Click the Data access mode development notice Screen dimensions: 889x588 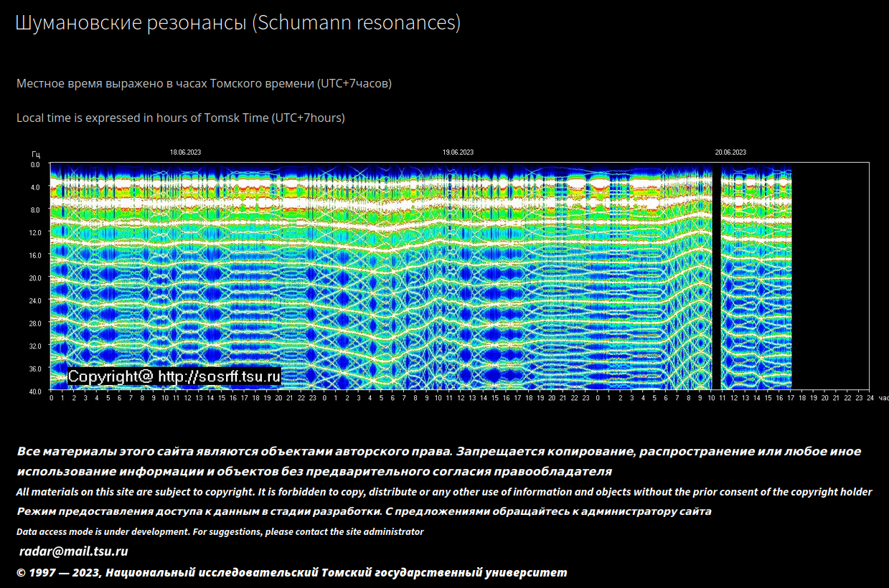(220, 532)
